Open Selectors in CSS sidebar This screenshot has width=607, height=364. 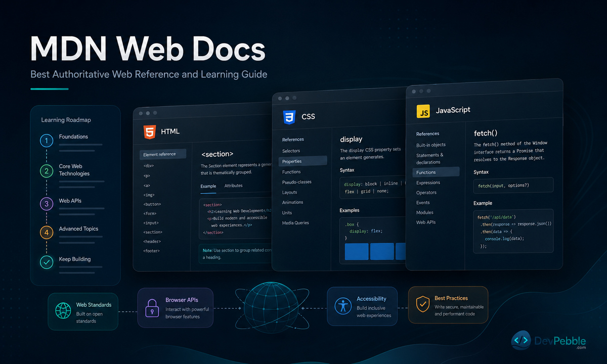291,151
